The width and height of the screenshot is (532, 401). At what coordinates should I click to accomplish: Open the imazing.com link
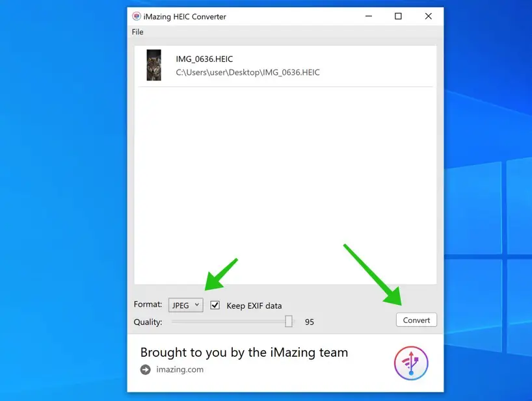pyautogui.click(x=180, y=369)
